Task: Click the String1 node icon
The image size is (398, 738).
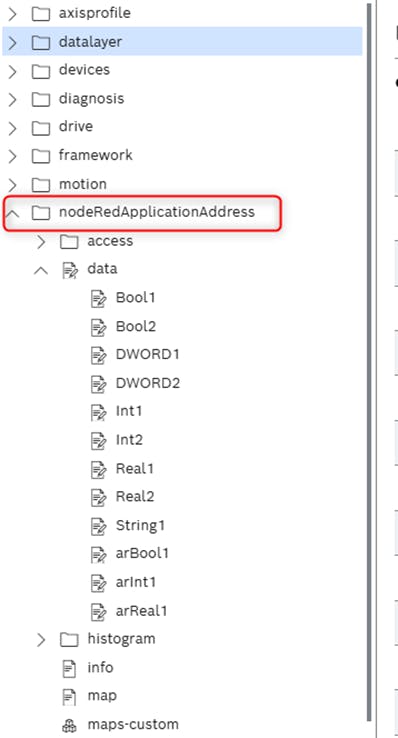Action: pos(98,526)
